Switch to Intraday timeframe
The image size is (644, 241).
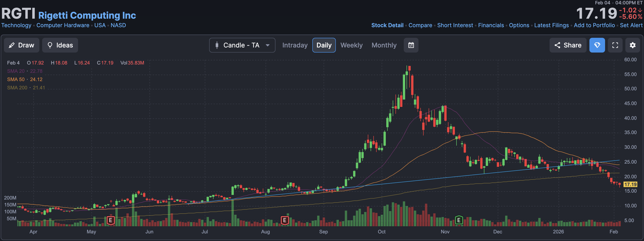point(295,45)
